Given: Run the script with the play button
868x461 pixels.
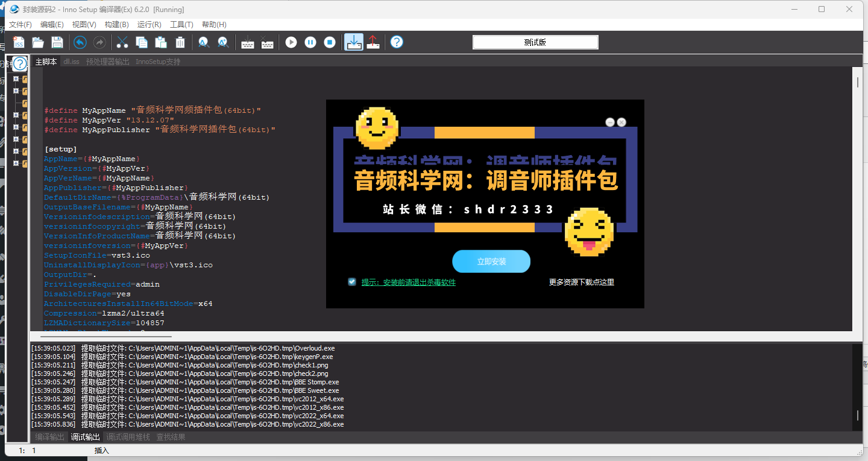Looking at the screenshot, I should 291,42.
